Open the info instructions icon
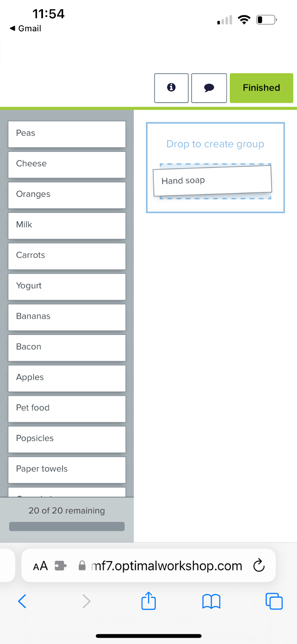 [171, 88]
